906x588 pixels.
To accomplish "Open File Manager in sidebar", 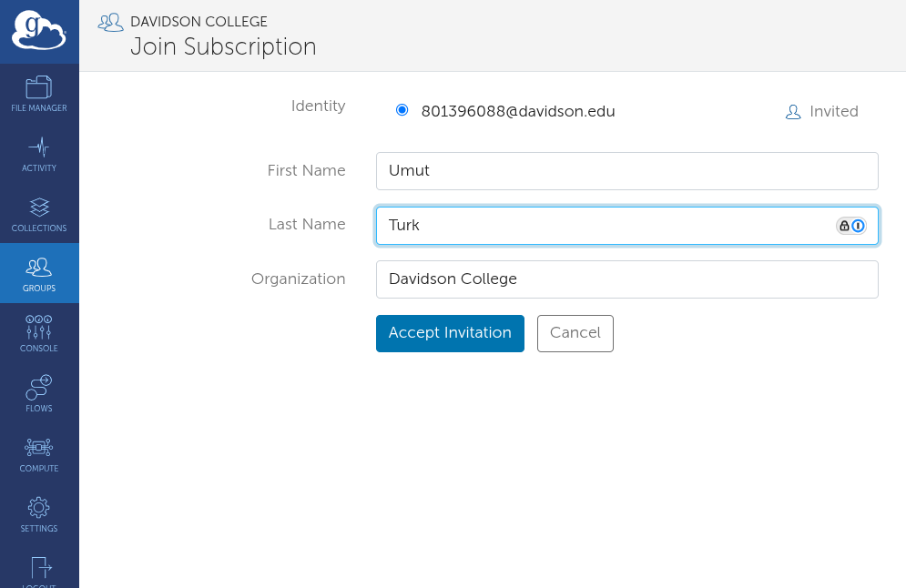I will (x=39, y=94).
